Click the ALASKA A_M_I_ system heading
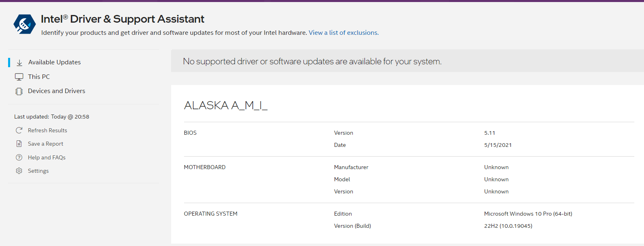The height and width of the screenshot is (246, 644). pos(226,106)
